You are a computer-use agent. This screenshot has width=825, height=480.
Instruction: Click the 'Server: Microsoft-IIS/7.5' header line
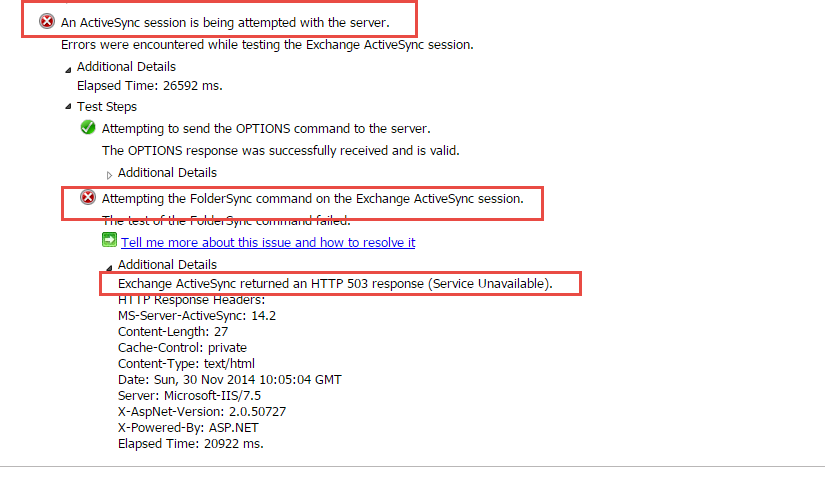(x=189, y=396)
